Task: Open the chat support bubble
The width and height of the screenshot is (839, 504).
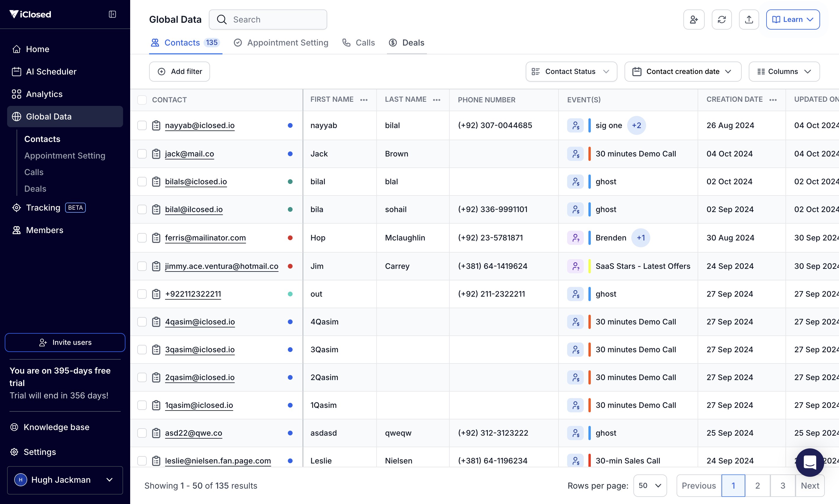Action: (x=809, y=462)
